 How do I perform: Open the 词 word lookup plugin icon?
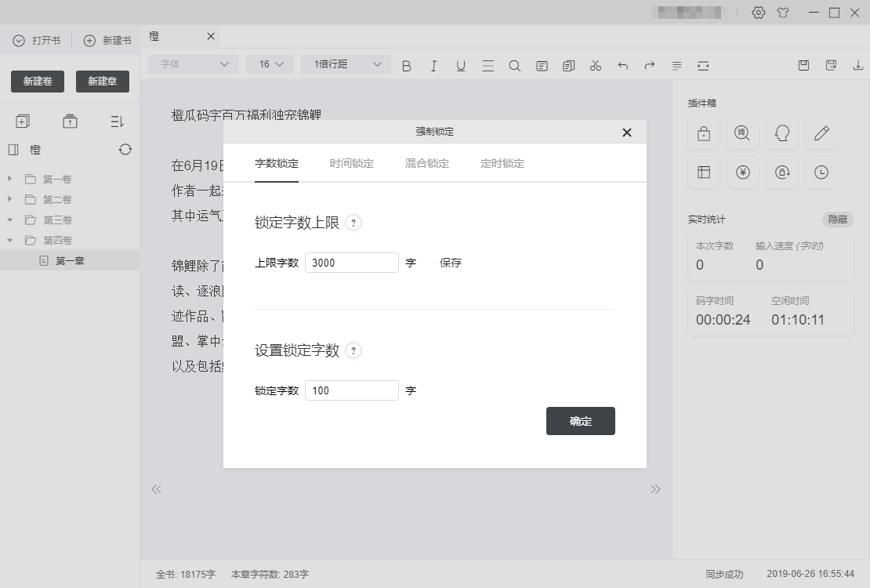[742, 133]
